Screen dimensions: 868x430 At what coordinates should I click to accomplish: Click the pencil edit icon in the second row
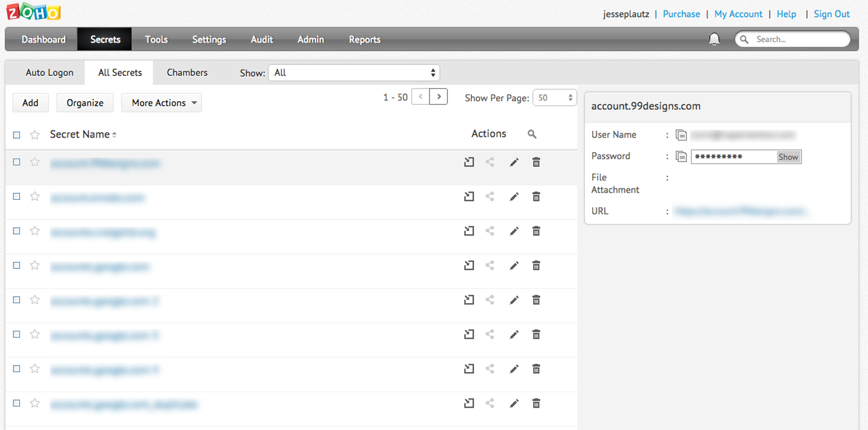click(514, 197)
